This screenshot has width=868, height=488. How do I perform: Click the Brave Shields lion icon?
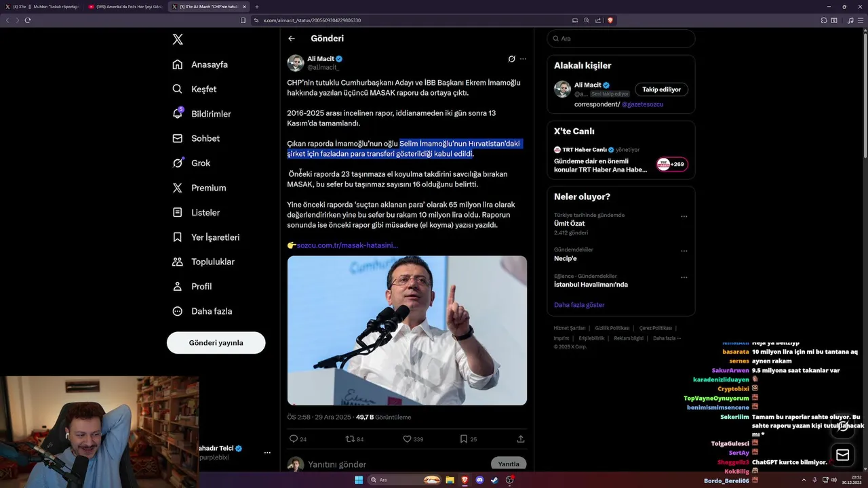610,20
